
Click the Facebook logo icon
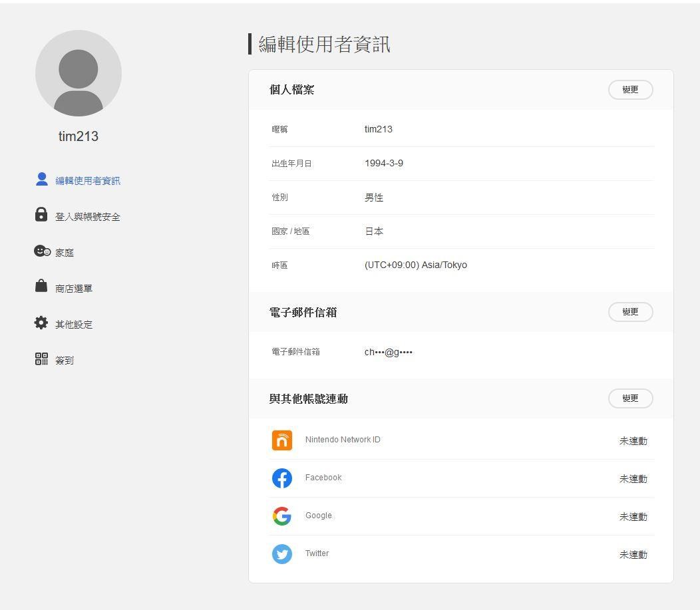[282, 478]
